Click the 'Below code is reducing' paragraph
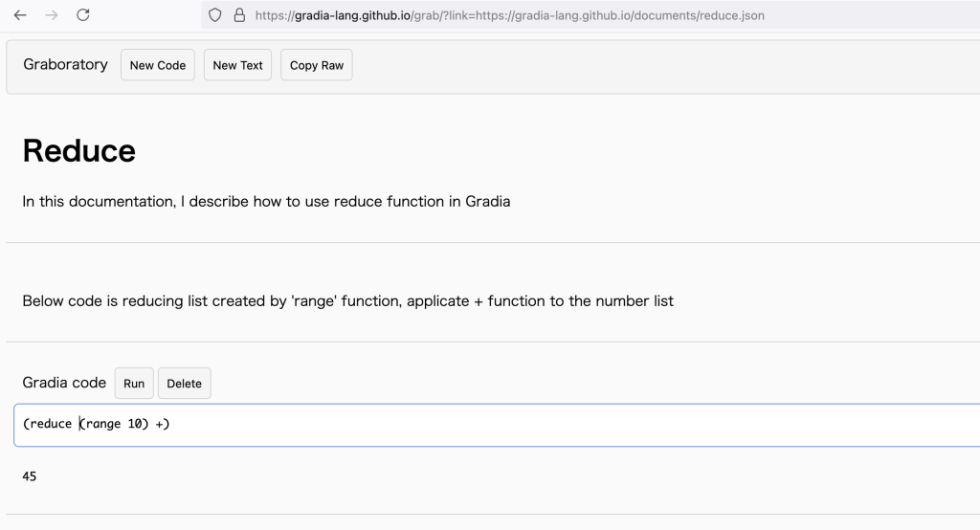Image resolution: width=980 pixels, height=530 pixels. click(x=348, y=300)
